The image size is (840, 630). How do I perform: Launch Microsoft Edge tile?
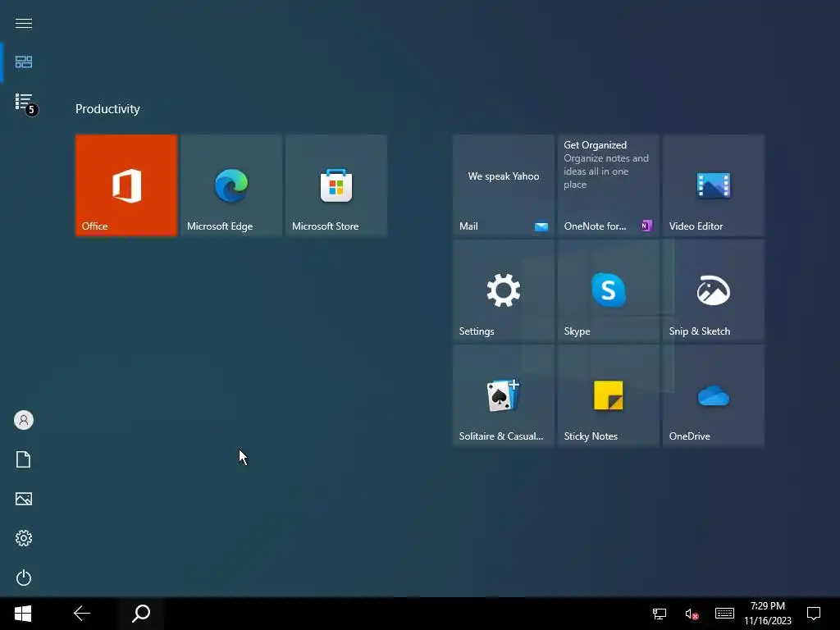(x=231, y=185)
